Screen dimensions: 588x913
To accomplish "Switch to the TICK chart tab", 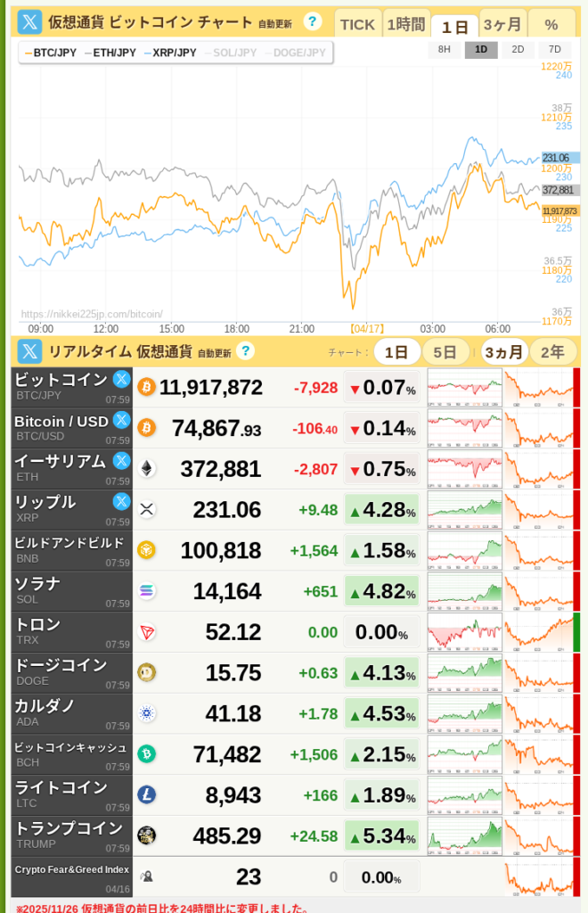I will point(357,24).
